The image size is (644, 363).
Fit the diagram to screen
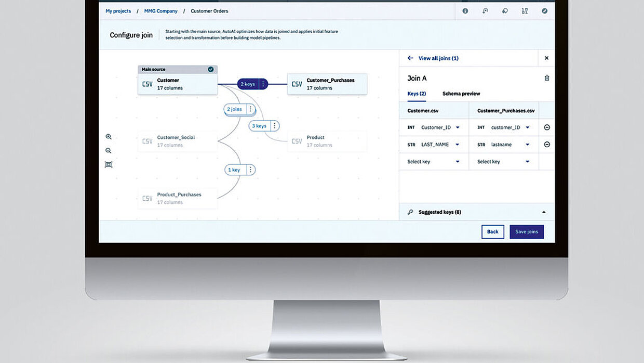tap(109, 164)
